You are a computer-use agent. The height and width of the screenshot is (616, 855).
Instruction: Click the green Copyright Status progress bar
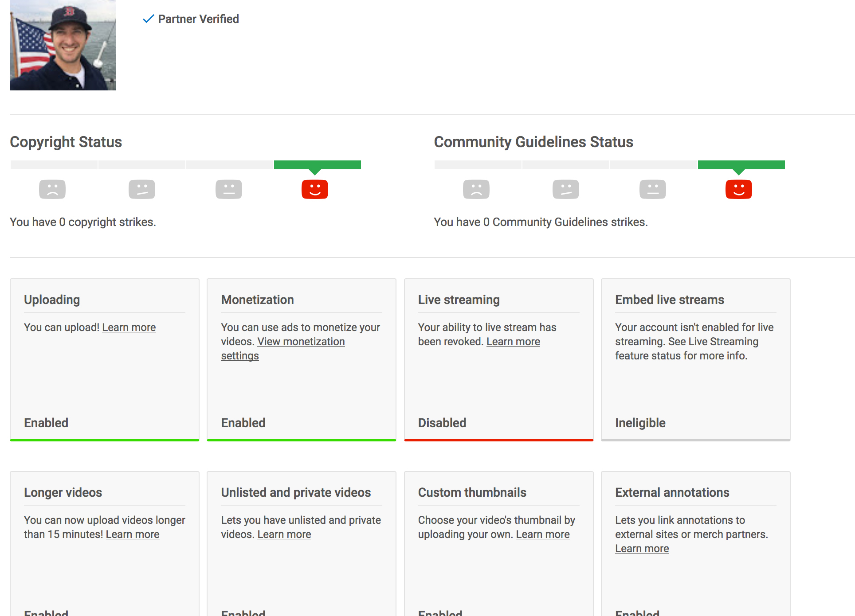tap(318, 165)
